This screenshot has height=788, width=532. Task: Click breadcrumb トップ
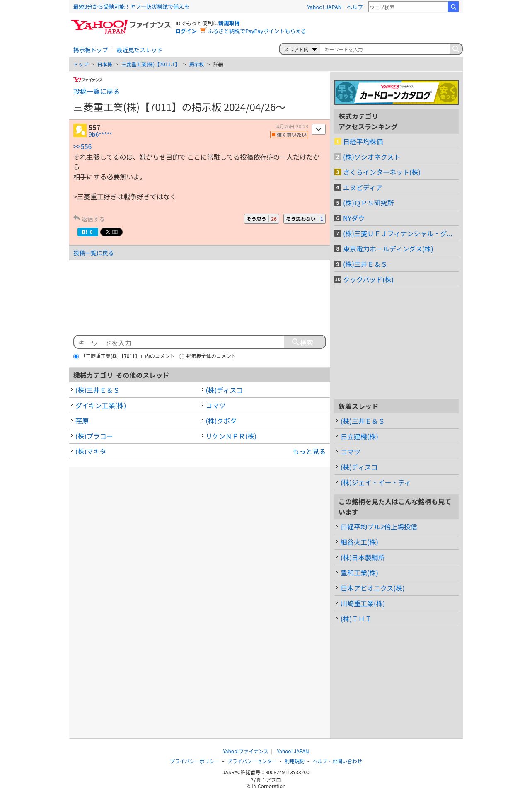pos(81,65)
